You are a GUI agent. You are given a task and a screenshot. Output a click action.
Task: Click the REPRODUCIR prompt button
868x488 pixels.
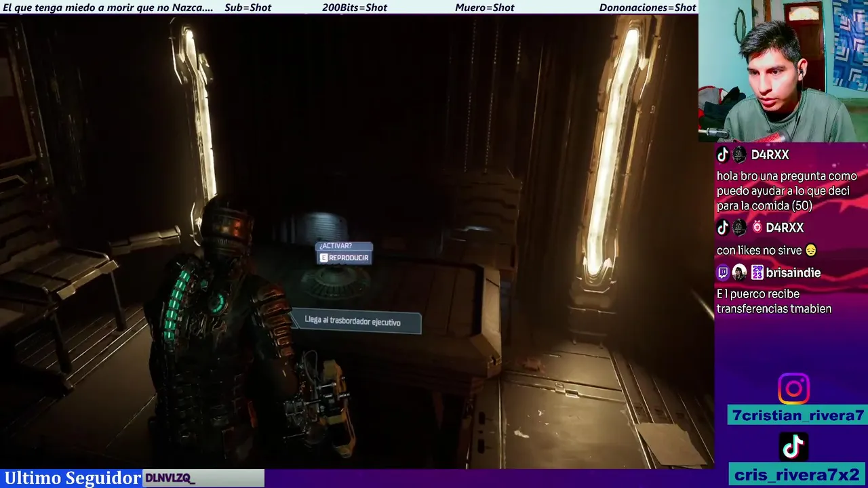point(344,258)
